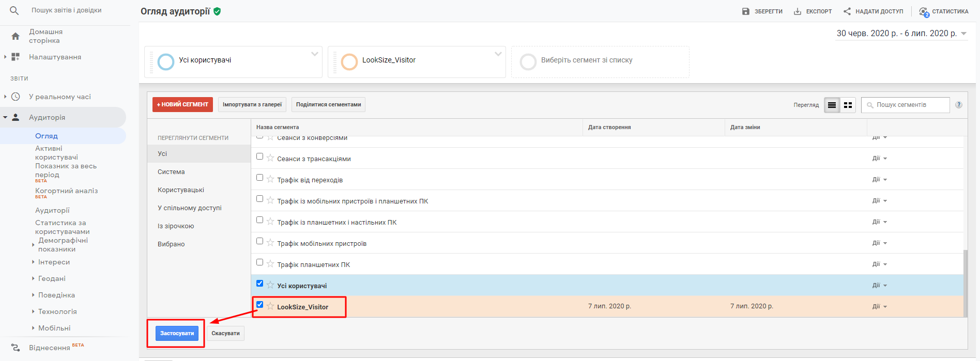Click the Аудиторія person icon

(16, 117)
